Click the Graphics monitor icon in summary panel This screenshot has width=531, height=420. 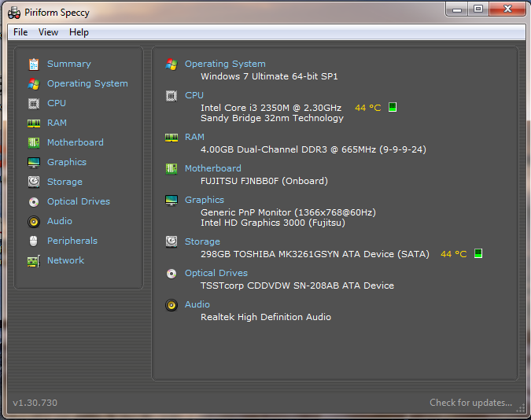171,201
